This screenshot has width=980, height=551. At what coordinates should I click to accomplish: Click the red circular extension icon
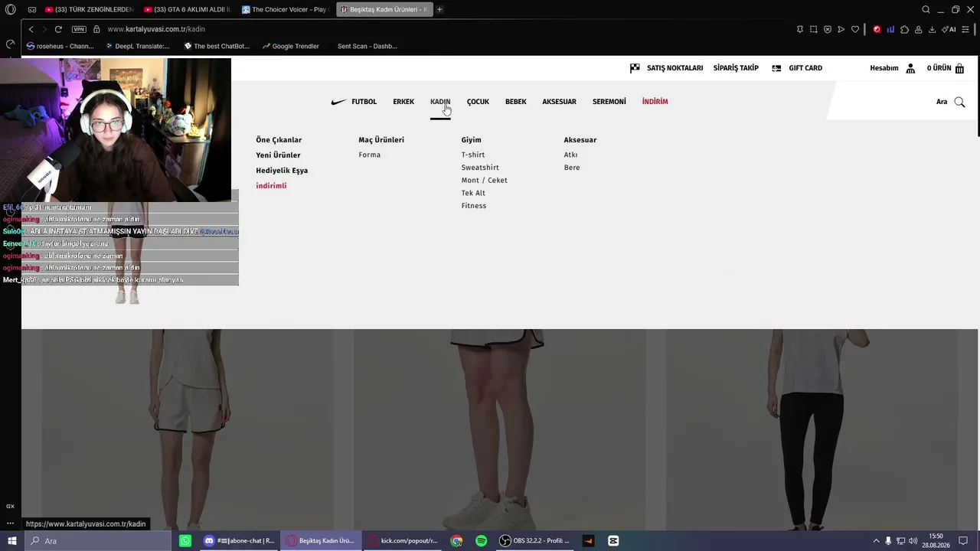877,29
